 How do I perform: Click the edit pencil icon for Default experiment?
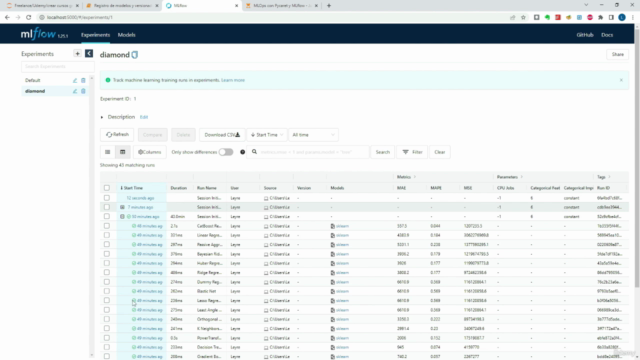coord(75,80)
